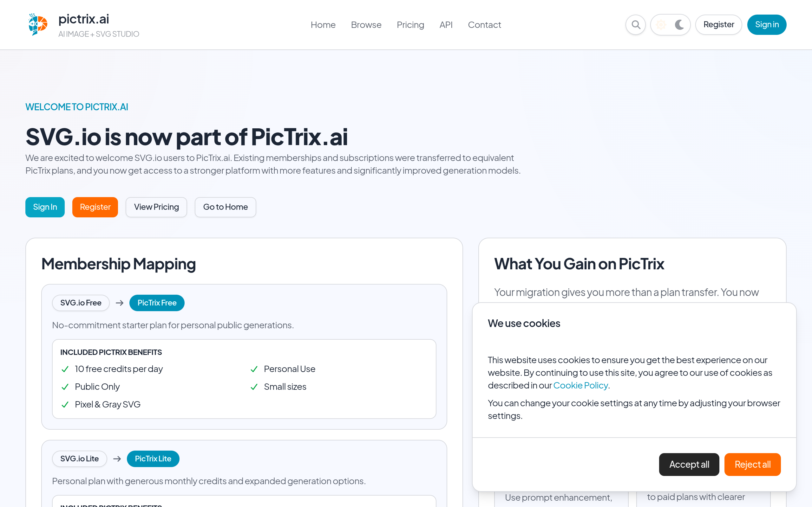
Task: Click the Go to Home button
Action: point(226,207)
